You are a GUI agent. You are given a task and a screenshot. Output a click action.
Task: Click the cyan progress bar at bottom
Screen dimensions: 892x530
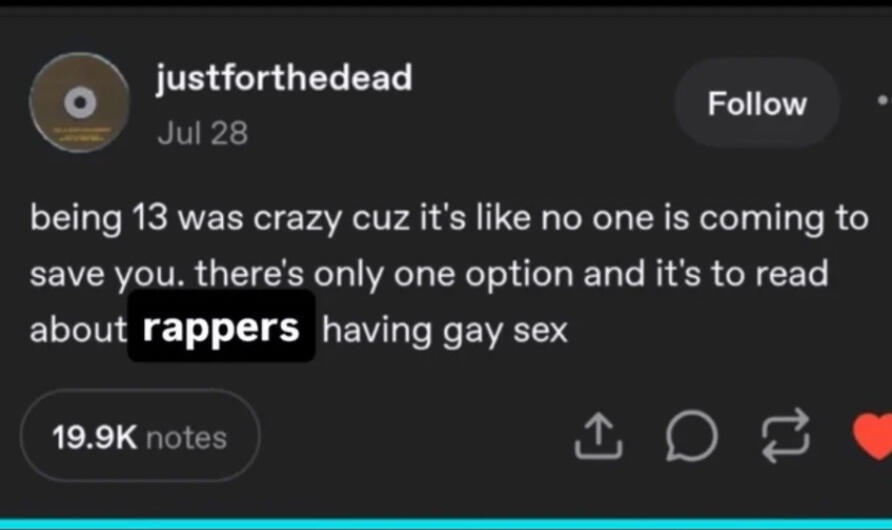coord(446,524)
